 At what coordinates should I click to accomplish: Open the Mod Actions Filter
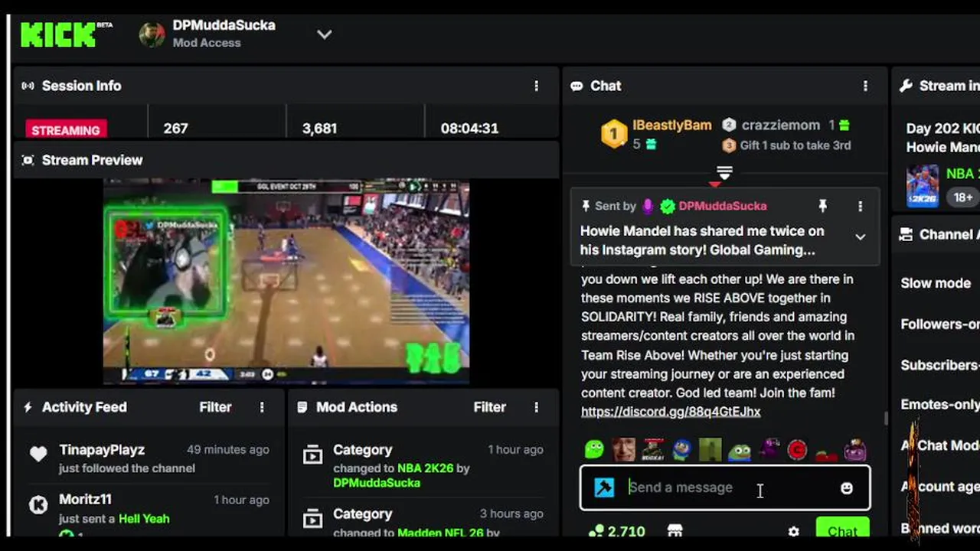tap(489, 407)
